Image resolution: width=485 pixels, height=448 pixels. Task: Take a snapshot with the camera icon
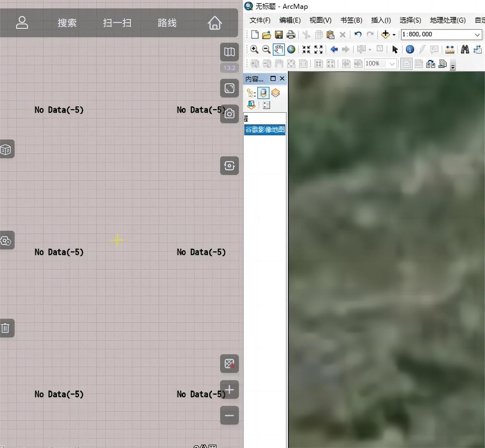click(229, 114)
